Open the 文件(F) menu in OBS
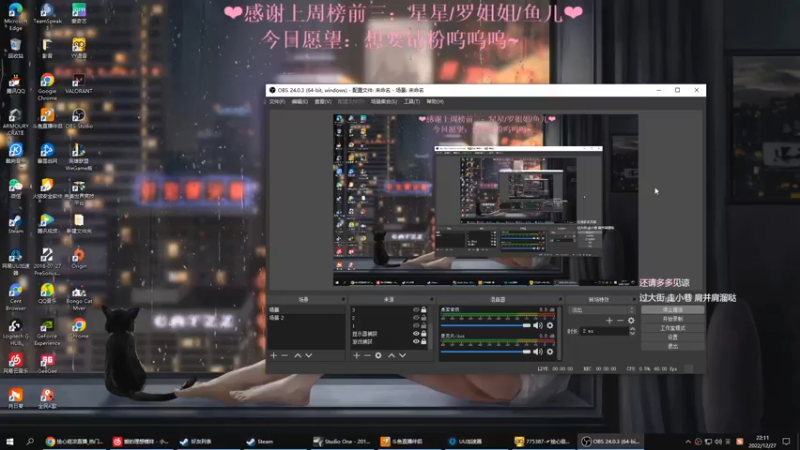This screenshot has width=800, height=450. pyautogui.click(x=277, y=102)
